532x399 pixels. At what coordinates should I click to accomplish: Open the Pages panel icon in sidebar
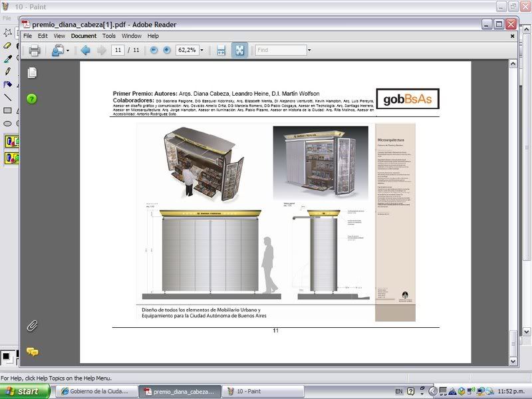click(x=32, y=72)
